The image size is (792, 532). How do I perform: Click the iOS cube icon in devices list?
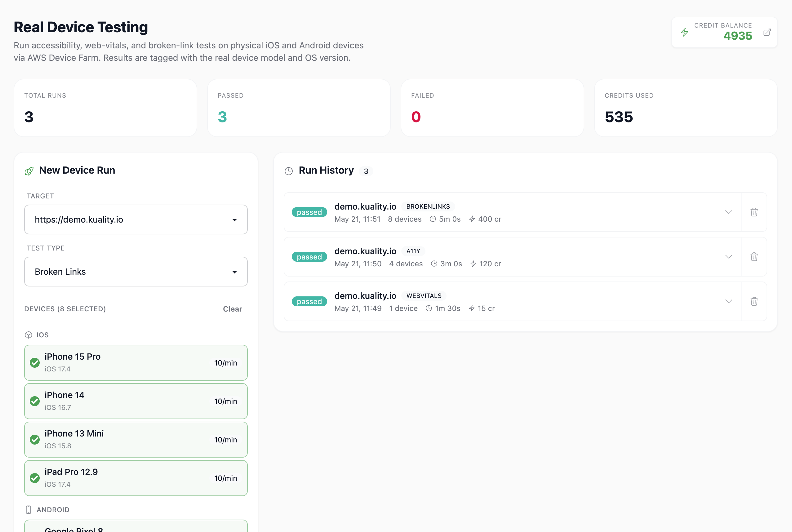click(29, 335)
